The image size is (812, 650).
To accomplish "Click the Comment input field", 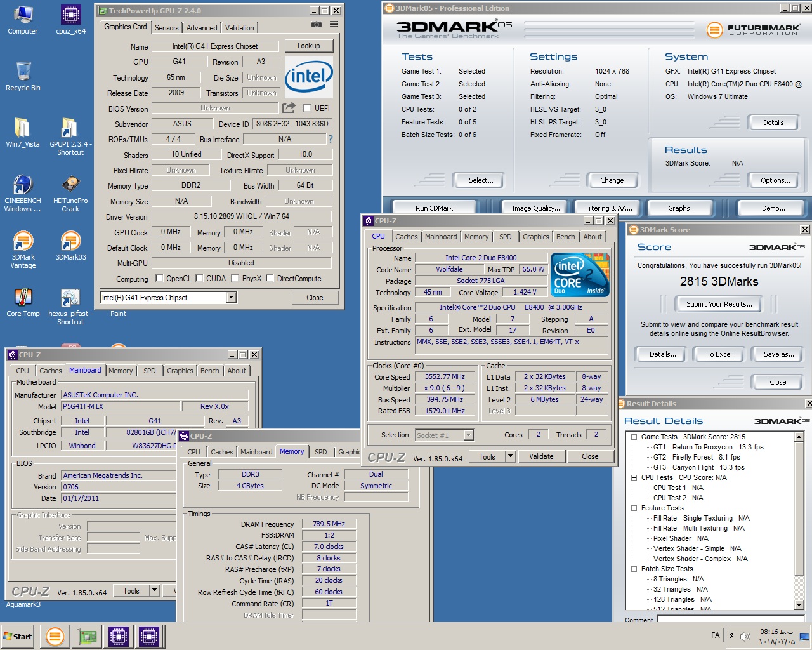I will click(731, 619).
